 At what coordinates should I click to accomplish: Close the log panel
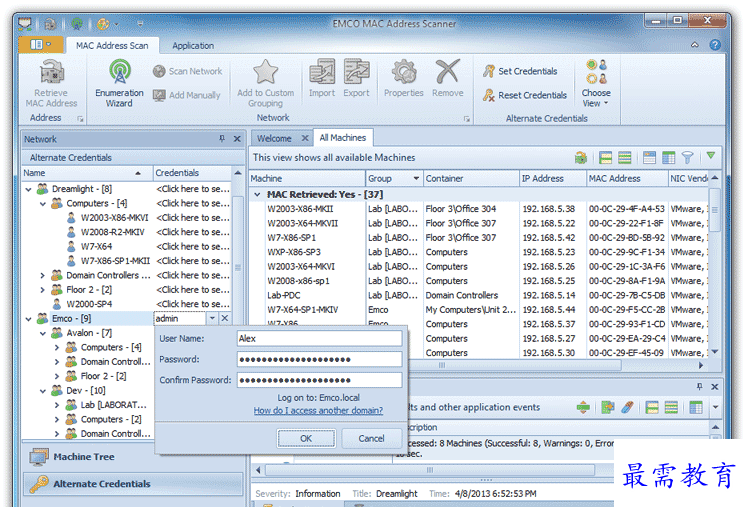coord(715,387)
